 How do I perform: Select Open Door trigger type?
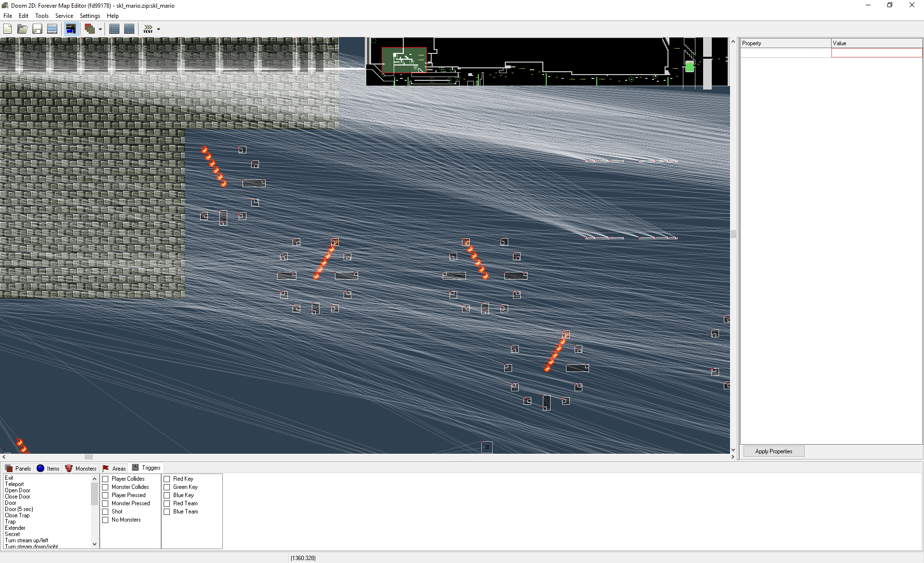pyautogui.click(x=47, y=490)
